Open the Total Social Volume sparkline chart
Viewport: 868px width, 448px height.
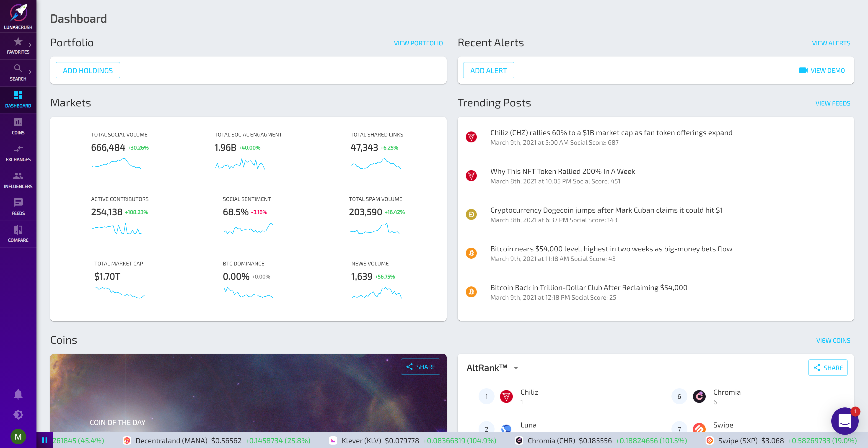tap(117, 164)
